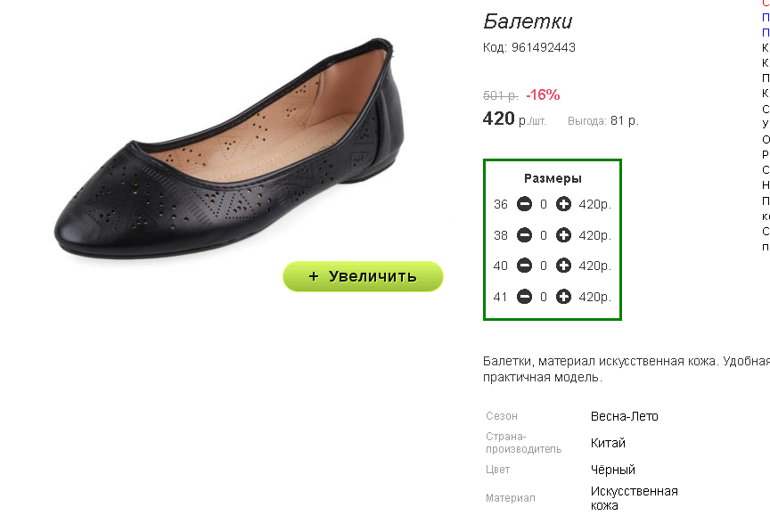Increase quantity for size 41
This screenshot has width=770, height=532.
563,297
